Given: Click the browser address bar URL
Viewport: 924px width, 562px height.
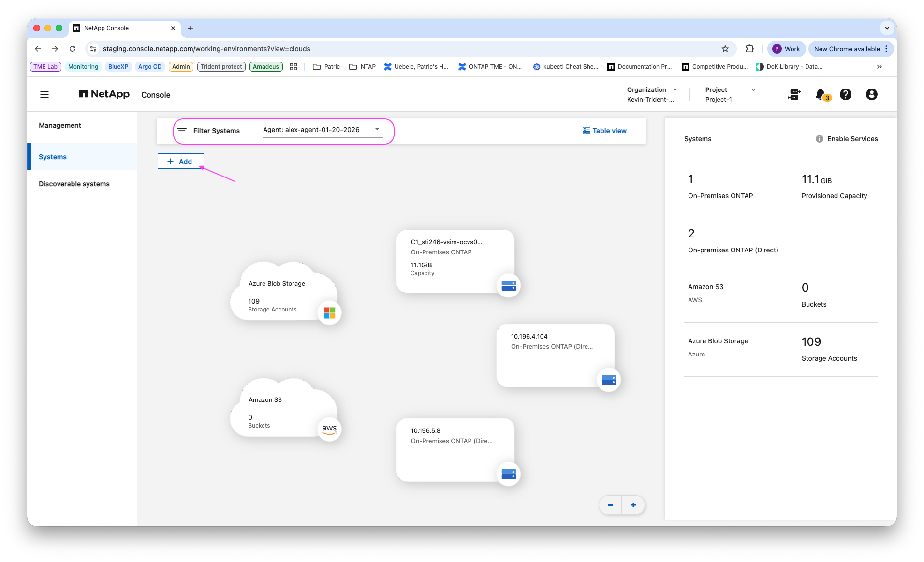Looking at the screenshot, I should coord(206,49).
